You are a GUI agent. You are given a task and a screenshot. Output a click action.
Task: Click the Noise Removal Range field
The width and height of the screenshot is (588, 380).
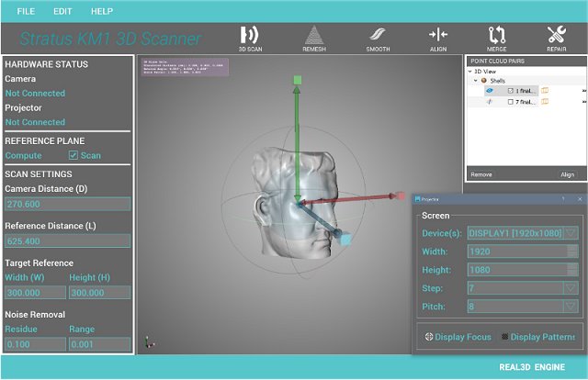pos(100,344)
